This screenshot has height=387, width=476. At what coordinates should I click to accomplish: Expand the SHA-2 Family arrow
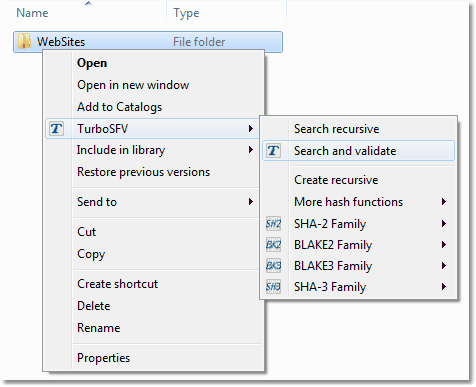point(444,224)
